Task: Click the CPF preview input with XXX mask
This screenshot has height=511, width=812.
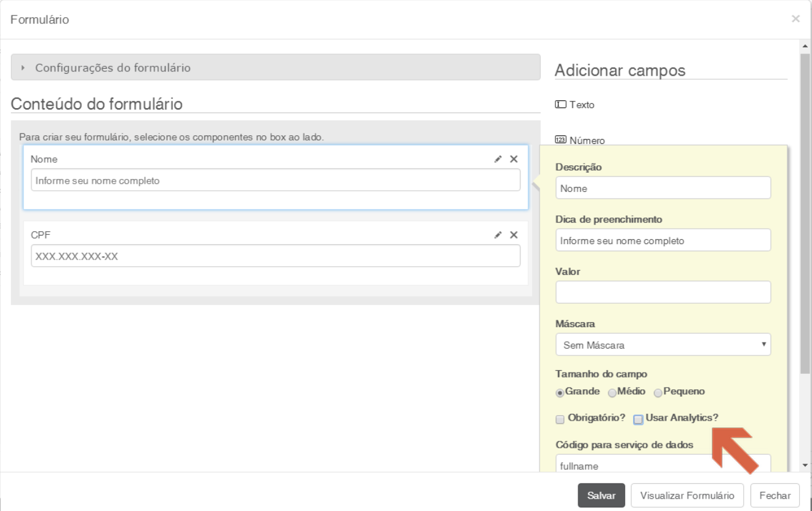Action: click(x=276, y=256)
